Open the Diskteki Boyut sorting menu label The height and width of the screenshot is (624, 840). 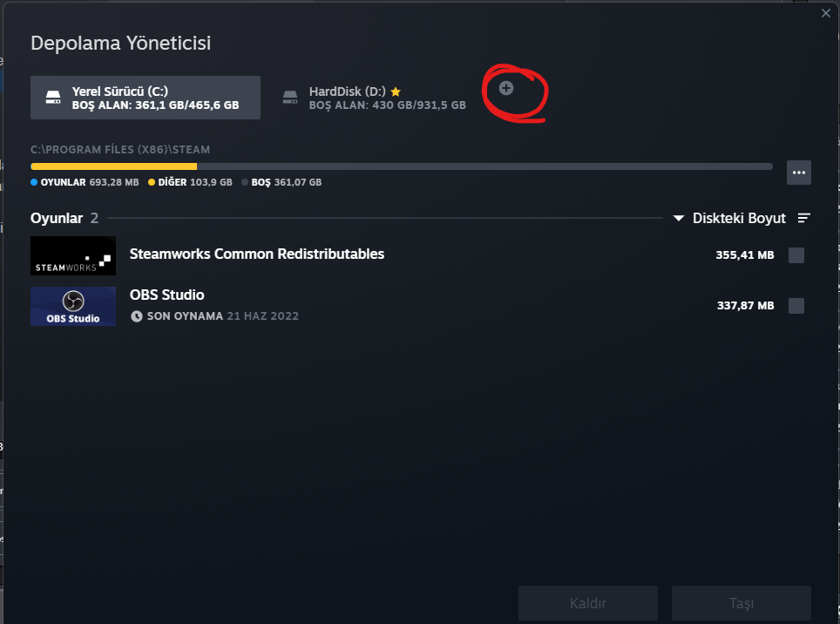coord(739,218)
